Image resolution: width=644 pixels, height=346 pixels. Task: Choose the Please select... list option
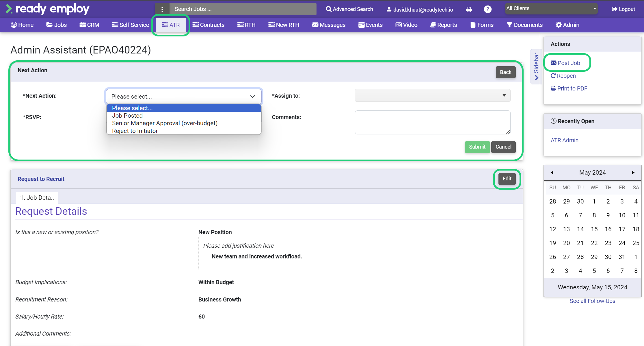point(184,108)
